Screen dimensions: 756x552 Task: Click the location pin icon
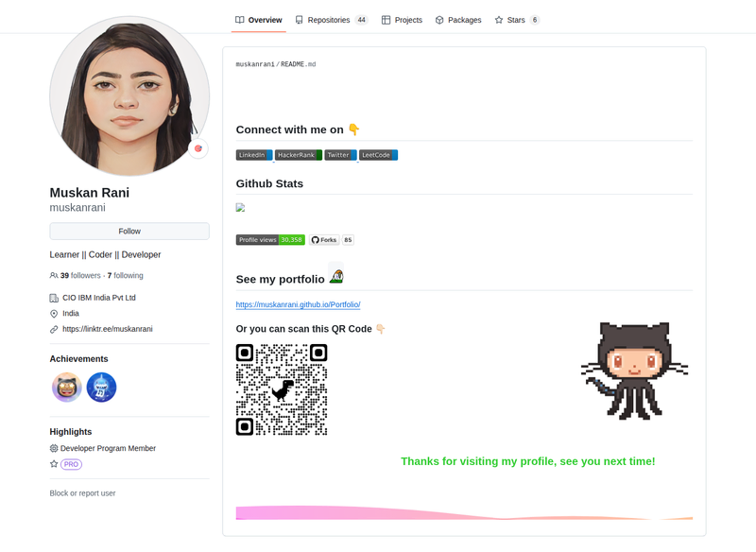54,314
